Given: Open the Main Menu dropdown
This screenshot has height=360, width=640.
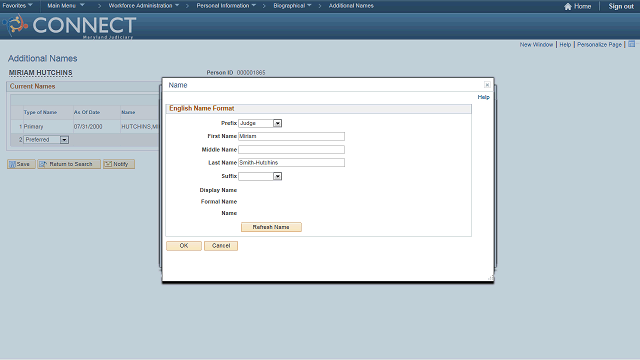Looking at the screenshot, I should pyautogui.click(x=66, y=6).
